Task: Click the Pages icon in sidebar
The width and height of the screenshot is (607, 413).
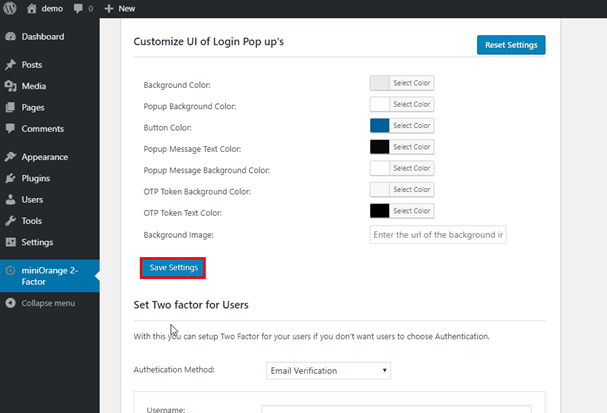Action: pyautogui.click(x=10, y=107)
